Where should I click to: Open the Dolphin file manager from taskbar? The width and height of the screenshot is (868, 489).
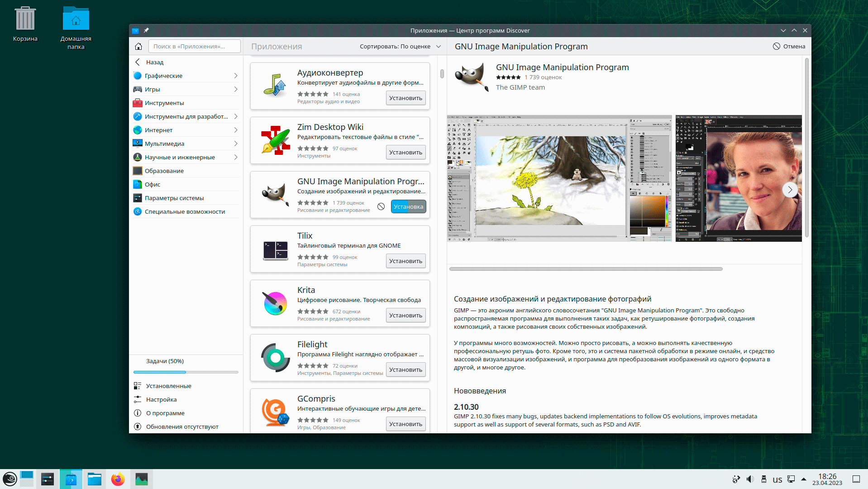click(94, 479)
